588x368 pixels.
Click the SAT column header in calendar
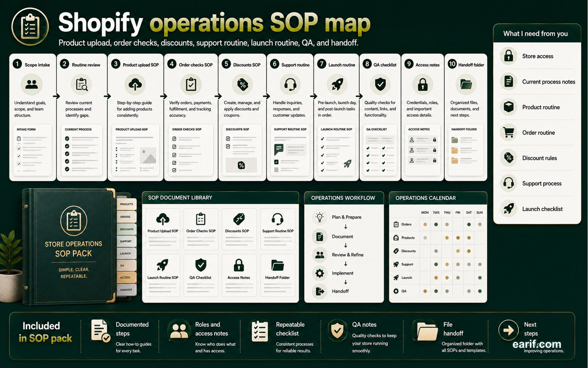tap(469, 212)
